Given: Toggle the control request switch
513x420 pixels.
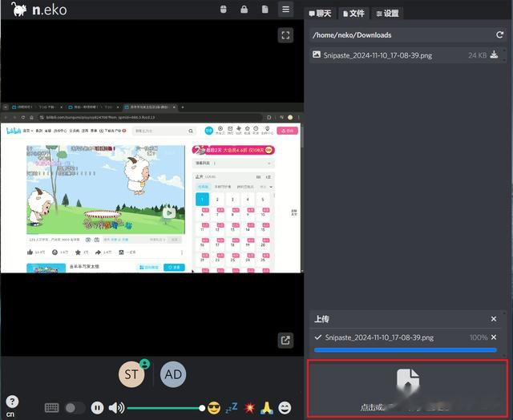Looking at the screenshot, I should (75, 408).
